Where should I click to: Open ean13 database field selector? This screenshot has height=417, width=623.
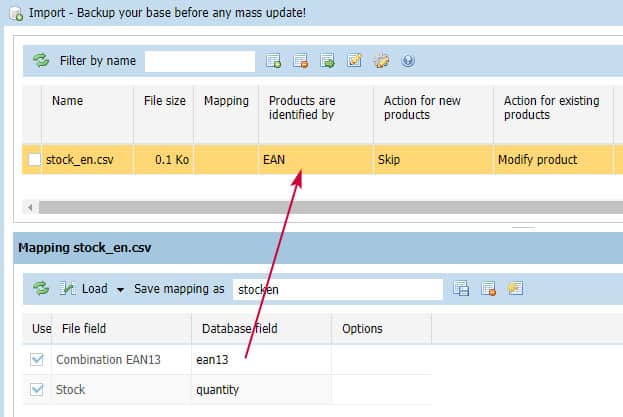(260, 360)
